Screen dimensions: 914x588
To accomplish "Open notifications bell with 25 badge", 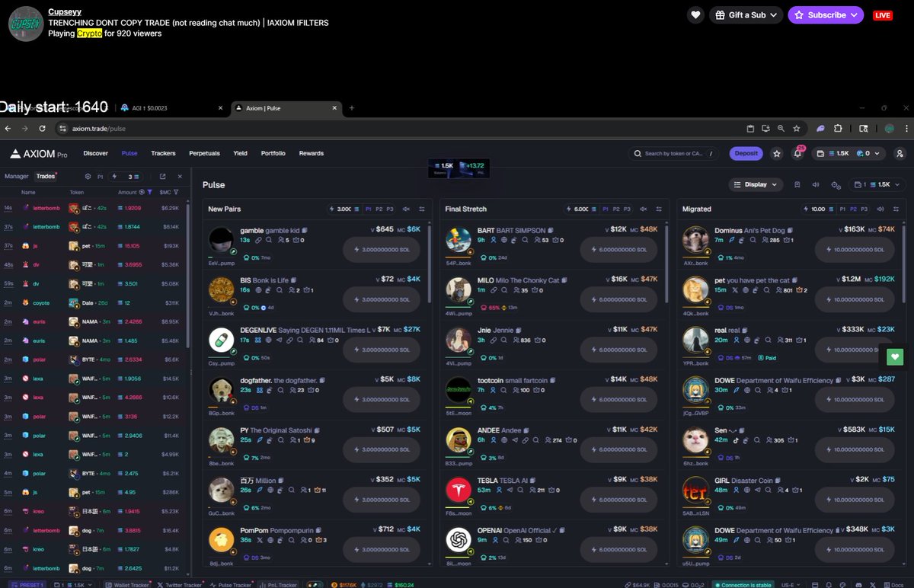I will 797,153.
